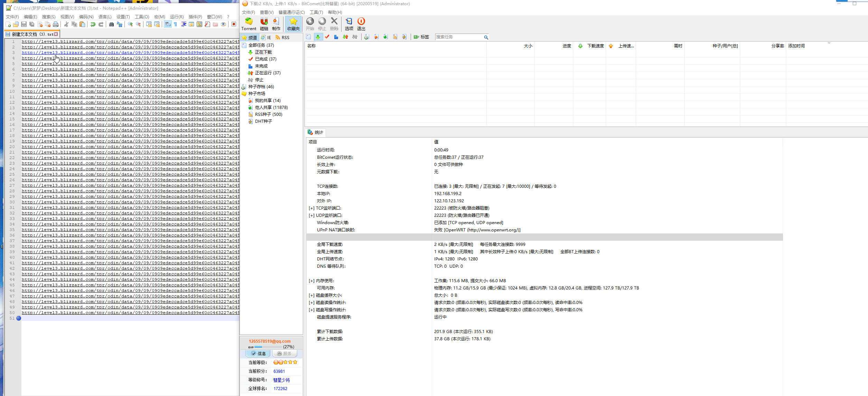
Task: Click the 开始 start button in BitComet
Action: coord(310,24)
